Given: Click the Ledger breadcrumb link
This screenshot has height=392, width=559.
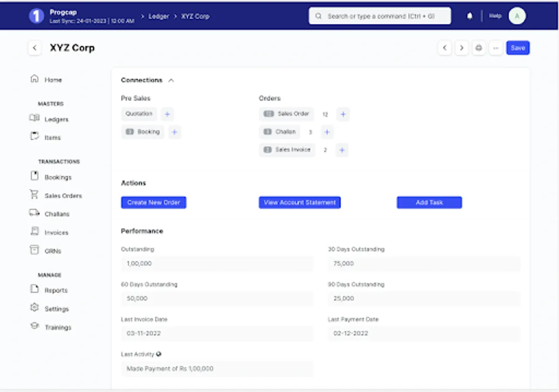Looking at the screenshot, I should (x=158, y=16).
